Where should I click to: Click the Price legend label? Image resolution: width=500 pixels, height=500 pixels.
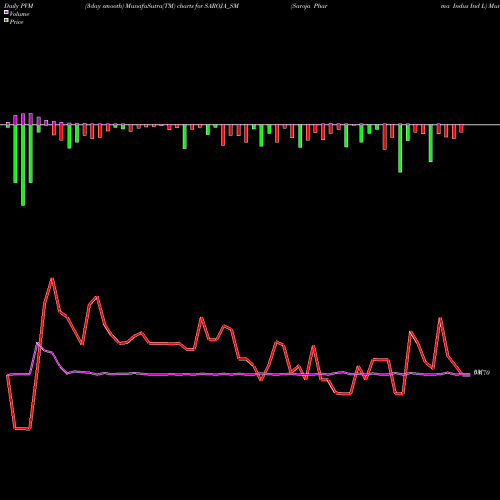[16, 22]
